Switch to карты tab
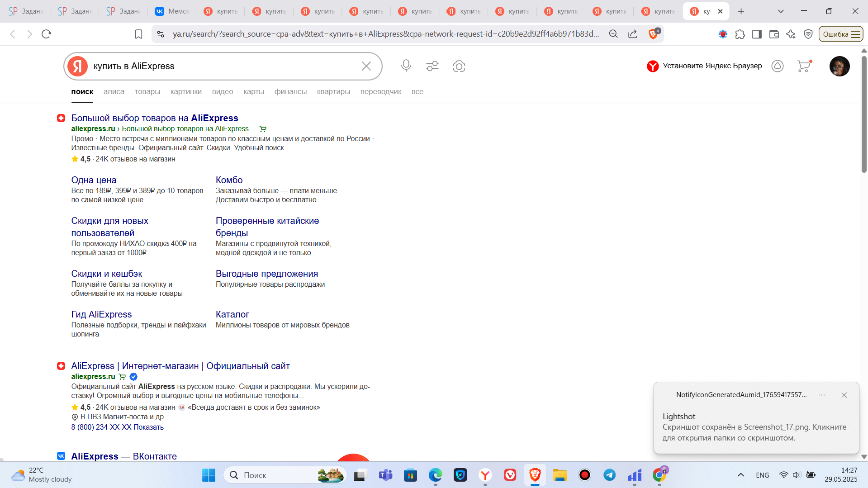The width and height of the screenshot is (868, 488). pos(254,91)
